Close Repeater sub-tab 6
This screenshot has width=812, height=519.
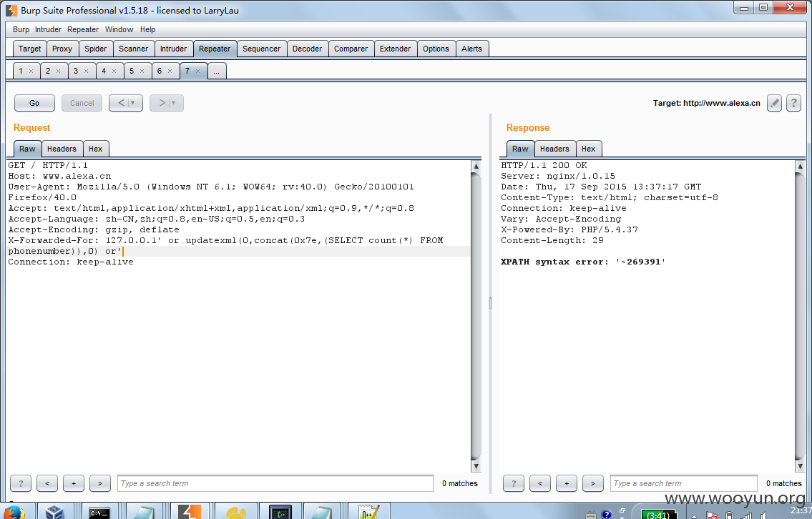pos(170,71)
